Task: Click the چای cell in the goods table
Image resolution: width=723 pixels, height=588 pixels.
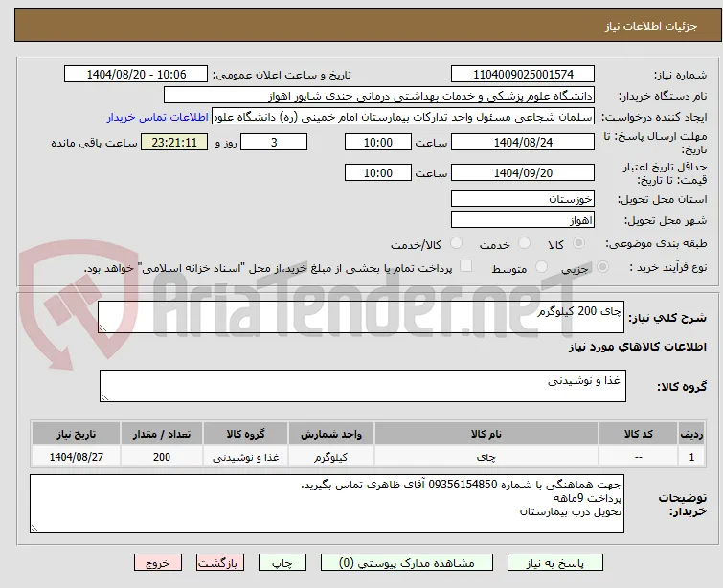Action: pyautogui.click(x=486, y=457)
